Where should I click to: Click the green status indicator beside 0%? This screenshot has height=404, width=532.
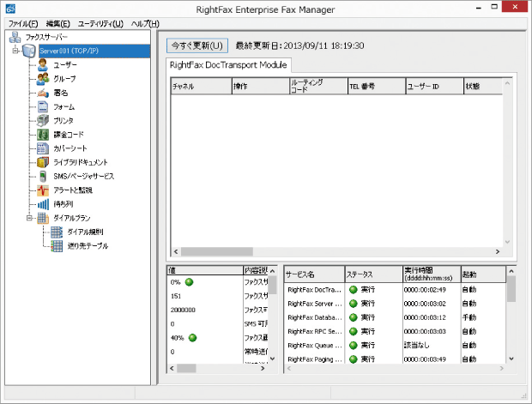click(189, 282)
